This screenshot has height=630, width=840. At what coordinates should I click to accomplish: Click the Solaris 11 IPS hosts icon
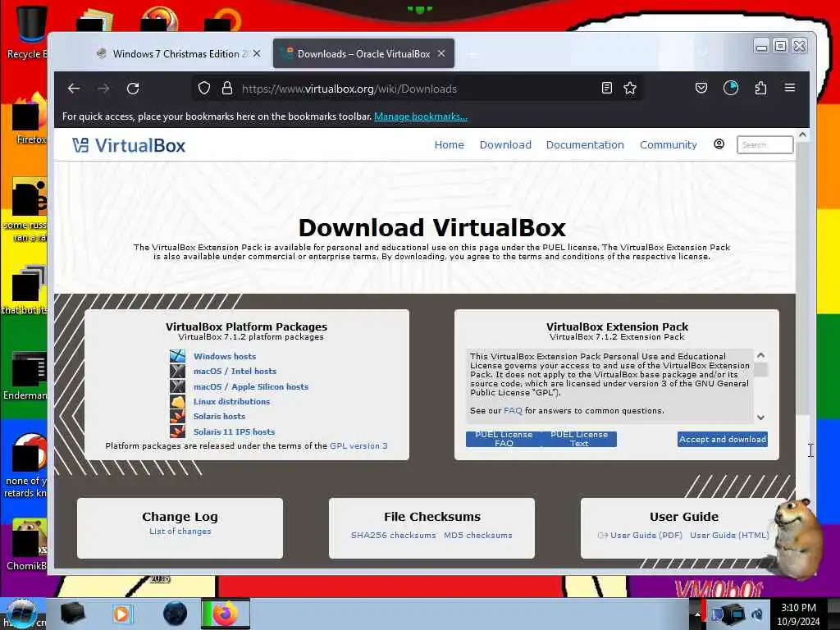point(177,431)
